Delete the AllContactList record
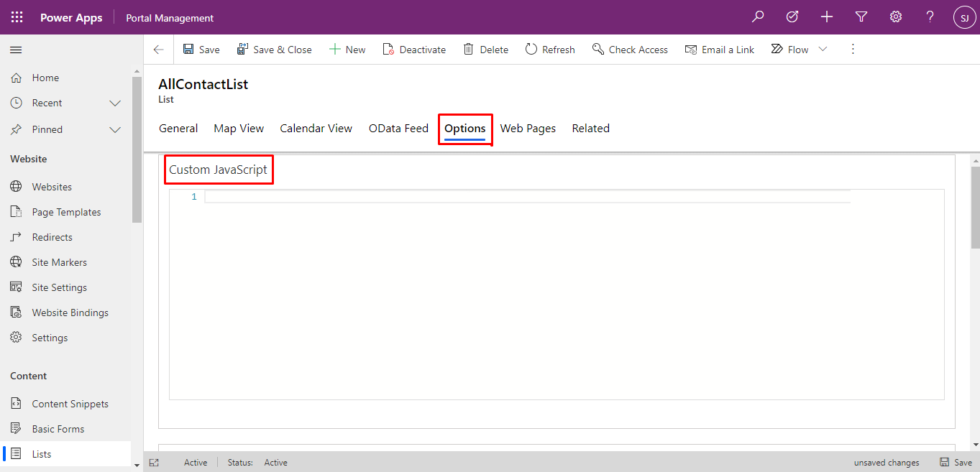The height and width of the screenshot is (472, 980). tap(486, 49)
